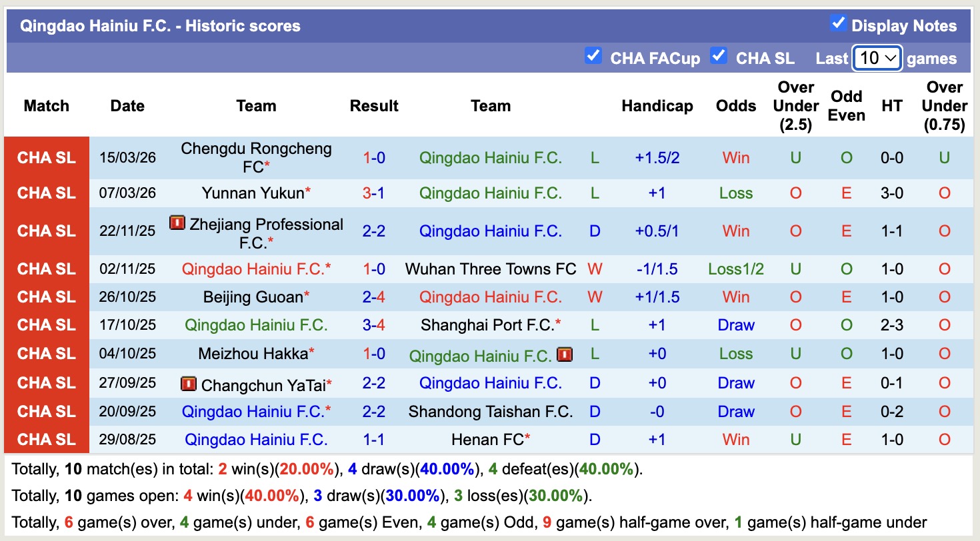Click the Meizhou Hakka team name
Image resolution: width=980 pixels, height=541 pixels.
253,354
